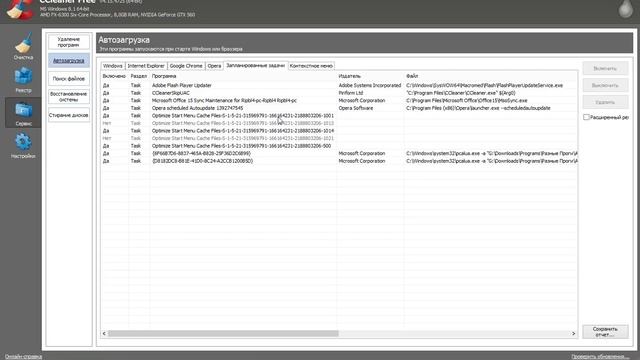This screenshot has width=640, height=360.
Task: Select Optimize Start Menu Cache row ending -500
Action: (339, 146)
